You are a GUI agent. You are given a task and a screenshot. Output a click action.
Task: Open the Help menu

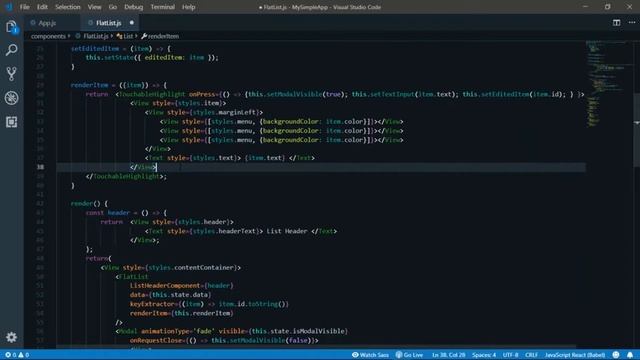click(x=189, y=7)
